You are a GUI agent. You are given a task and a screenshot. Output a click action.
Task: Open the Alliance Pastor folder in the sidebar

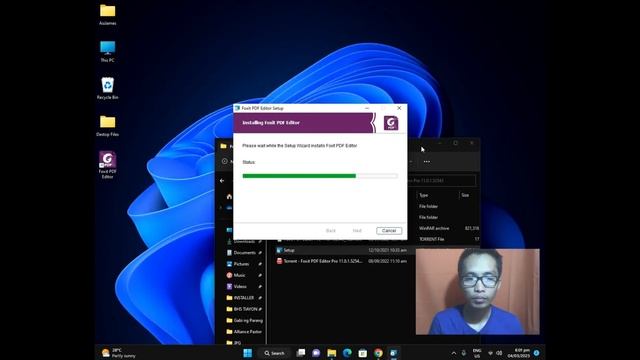pyautogui.click(x=244, y=332)
